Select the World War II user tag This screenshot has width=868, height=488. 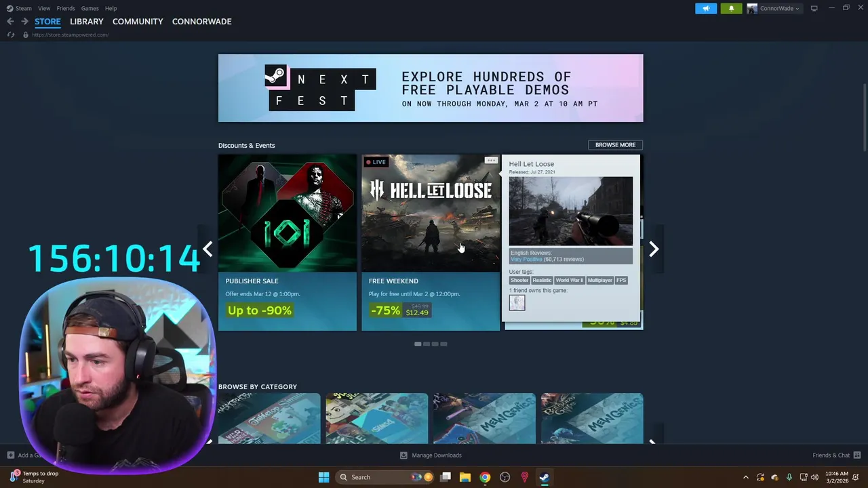570,280
